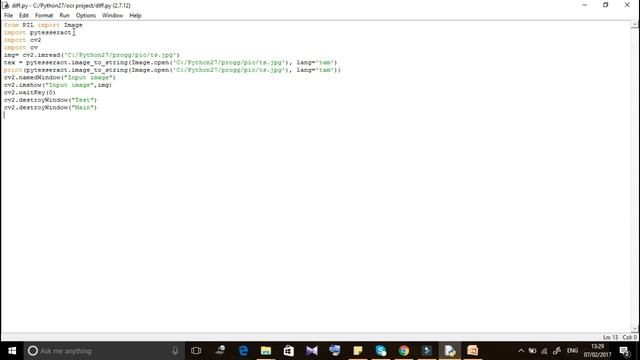Open the Run menu
The height and width of the screenshot is (360, 640).
pyautogui.click(x=64, y=16)
